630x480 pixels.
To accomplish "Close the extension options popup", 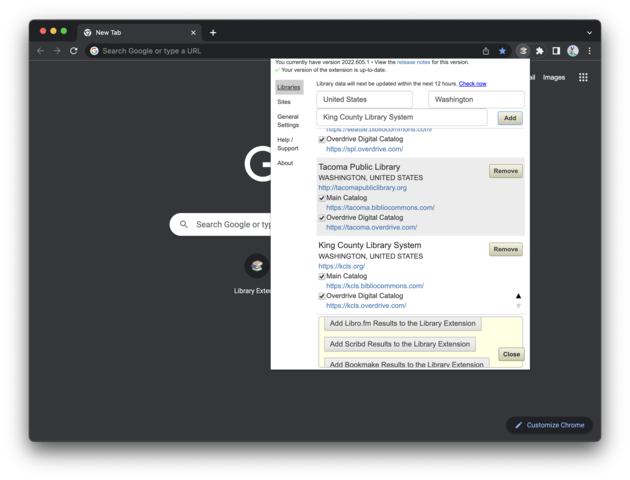I will [x=511, y=354].
